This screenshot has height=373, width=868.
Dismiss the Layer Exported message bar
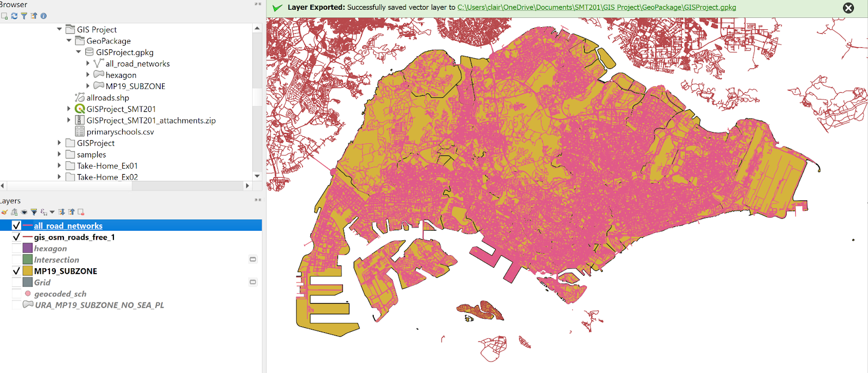click(x=848, y=8)
